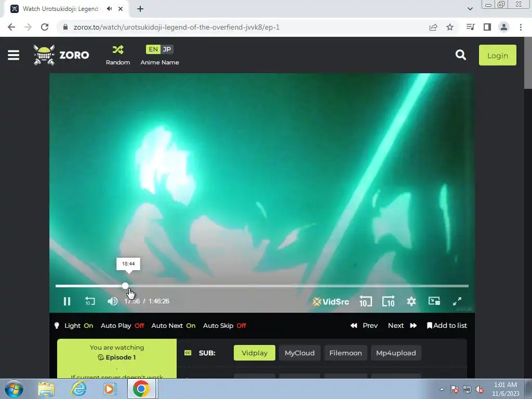This screenshot has height=399, width=532.
Task: Open media control icon in toolbar
Action: (x=470, y=27)
